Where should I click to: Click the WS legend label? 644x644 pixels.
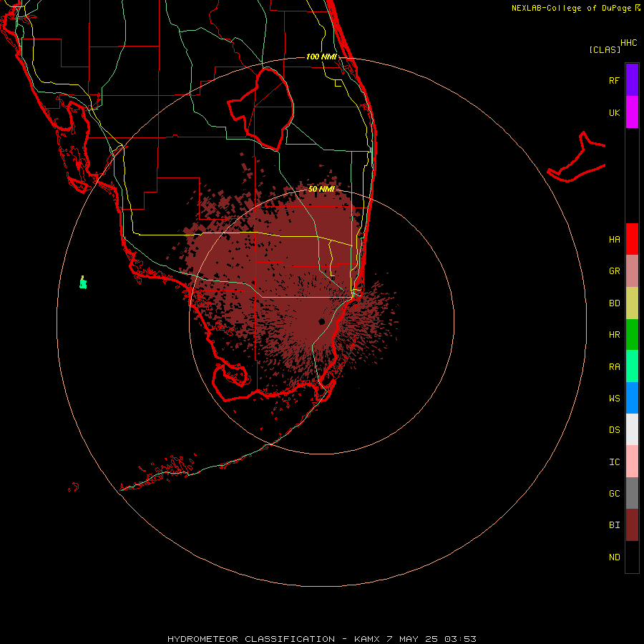(x=614, y=398)
